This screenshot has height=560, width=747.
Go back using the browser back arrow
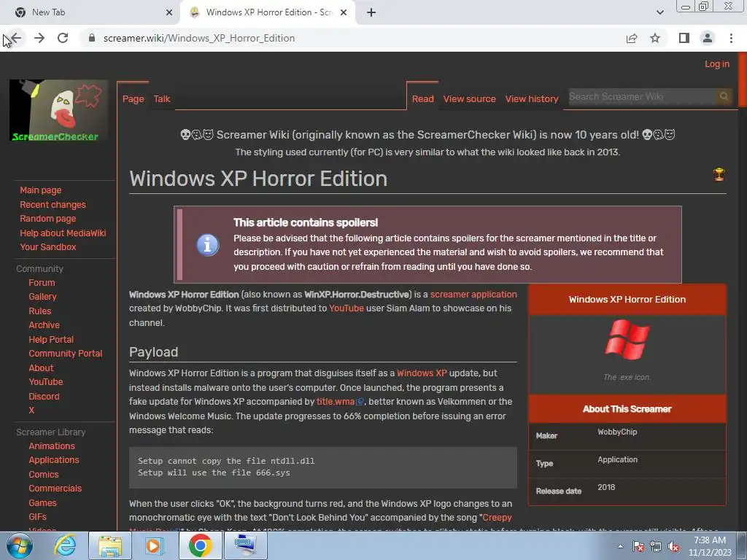click(15, 38)
